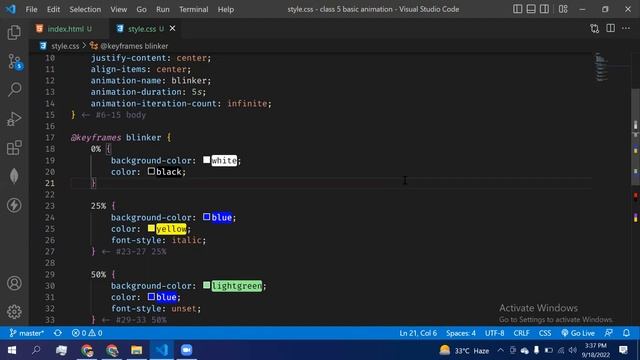The image size is (640, 360).
Task: Open white color swatch on line 19
Action: (x=207, y=160)
